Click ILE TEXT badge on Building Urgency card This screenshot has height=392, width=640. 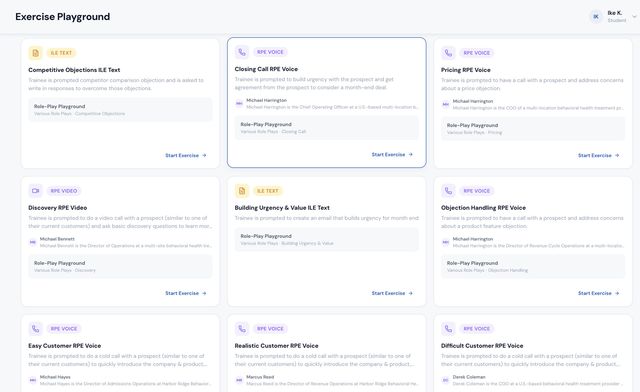click(x=268, y=191)
